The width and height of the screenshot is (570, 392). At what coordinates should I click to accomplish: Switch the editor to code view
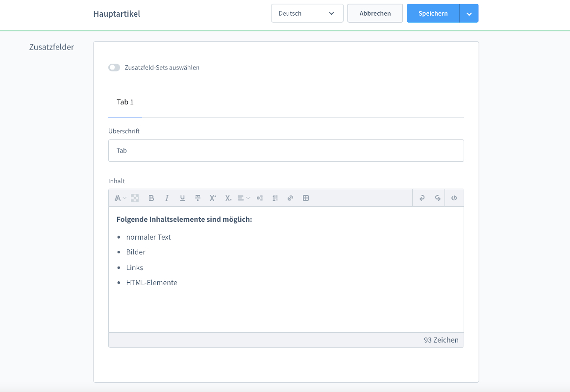click(x=454, y=198)
